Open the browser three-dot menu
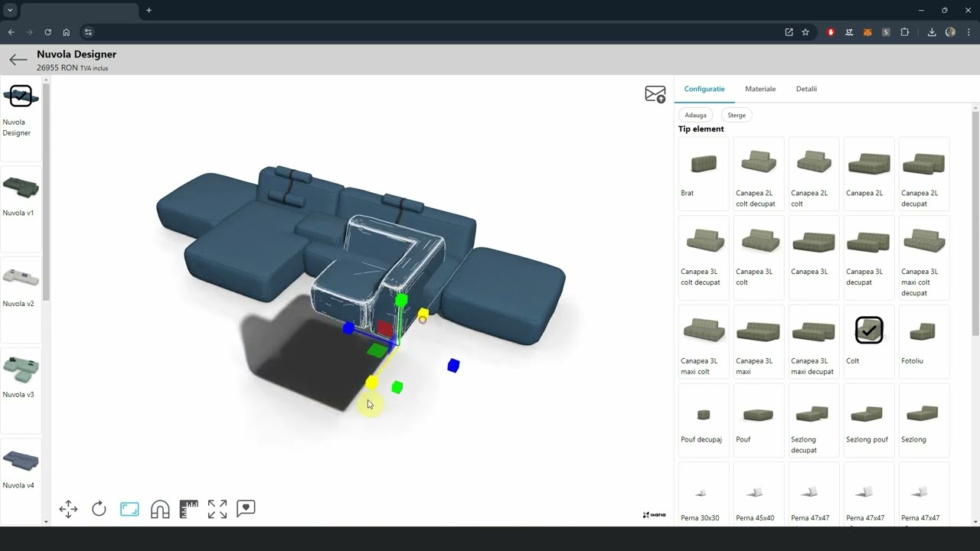The width and height of the screenshot is (980, 551). (x=969, y=32)
